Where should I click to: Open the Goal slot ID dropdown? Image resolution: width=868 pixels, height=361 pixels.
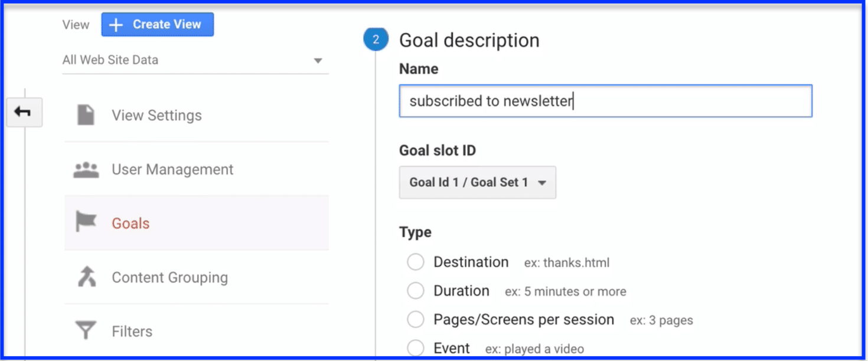(x=477, y=182)
